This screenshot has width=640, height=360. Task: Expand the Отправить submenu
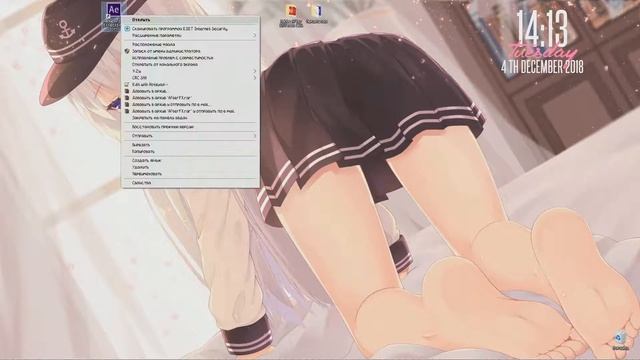pos(190,136)
